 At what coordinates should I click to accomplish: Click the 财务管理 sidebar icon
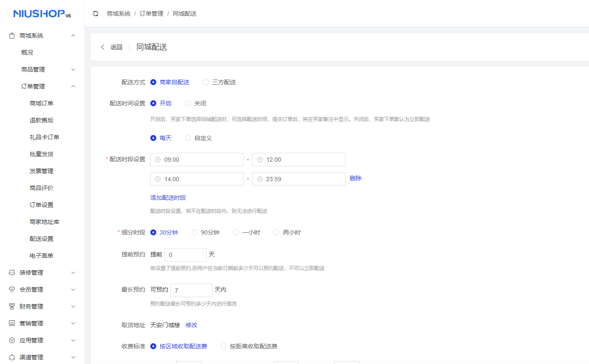tap(11, 306)
